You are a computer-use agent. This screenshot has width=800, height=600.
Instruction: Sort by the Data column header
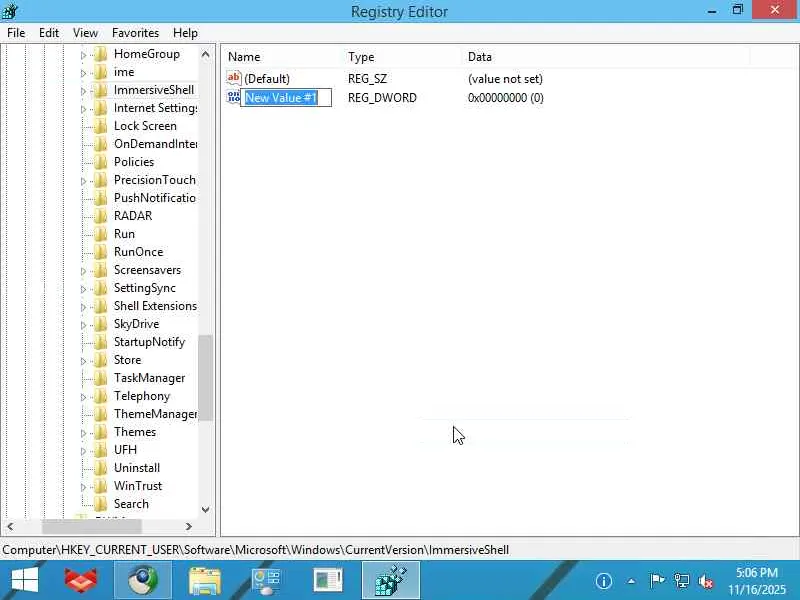tap(606, 57)
